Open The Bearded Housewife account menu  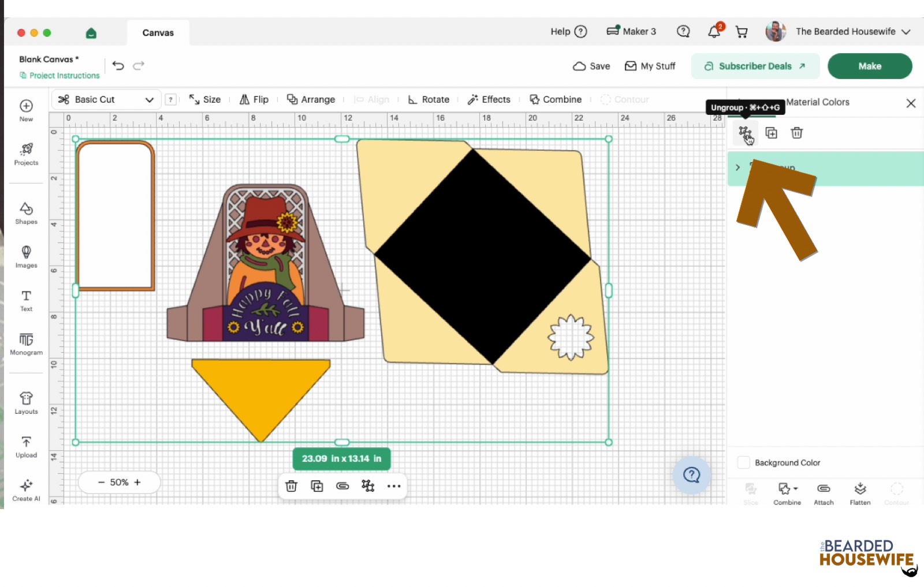coord(853,32)
